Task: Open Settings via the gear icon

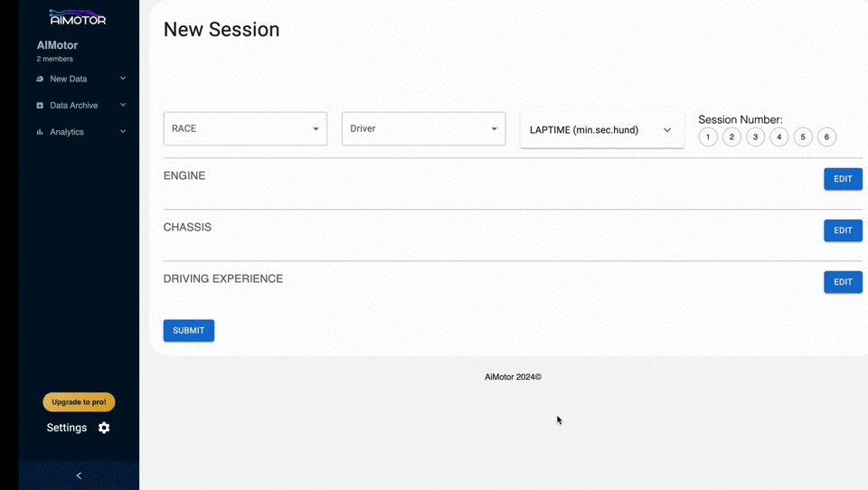Action: coord(104,428)
